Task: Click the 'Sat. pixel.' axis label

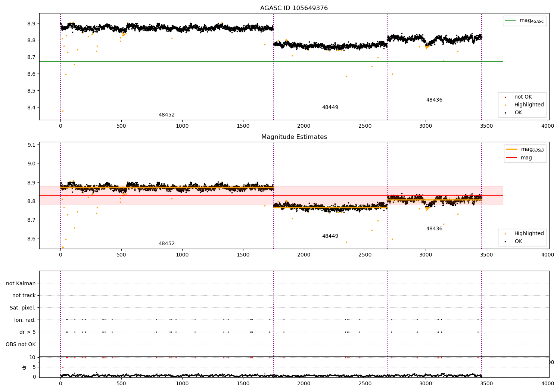Action: click(x=23, y=308)
